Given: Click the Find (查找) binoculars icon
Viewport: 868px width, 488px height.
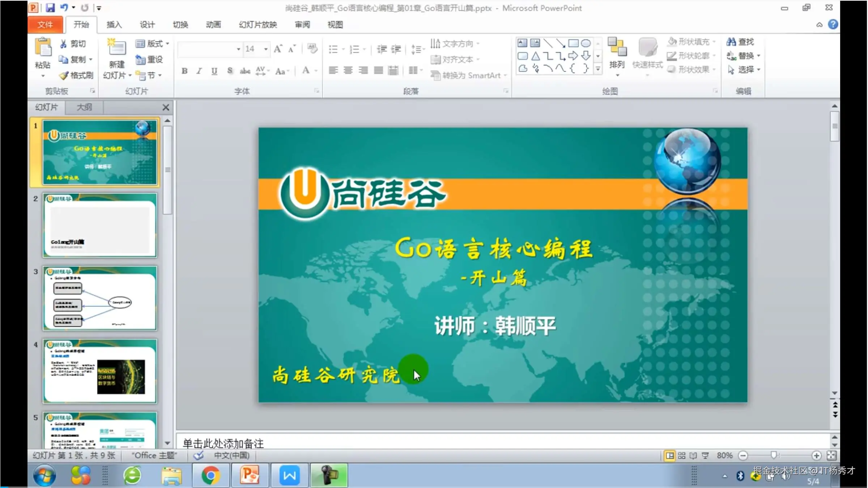Looking at the screenshot, I should [x=731, y=42].
